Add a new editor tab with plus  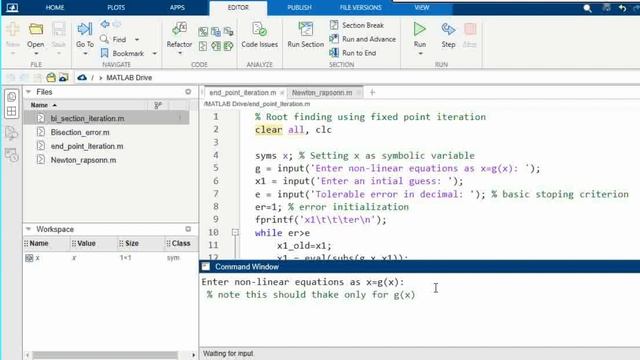point(372,93)
